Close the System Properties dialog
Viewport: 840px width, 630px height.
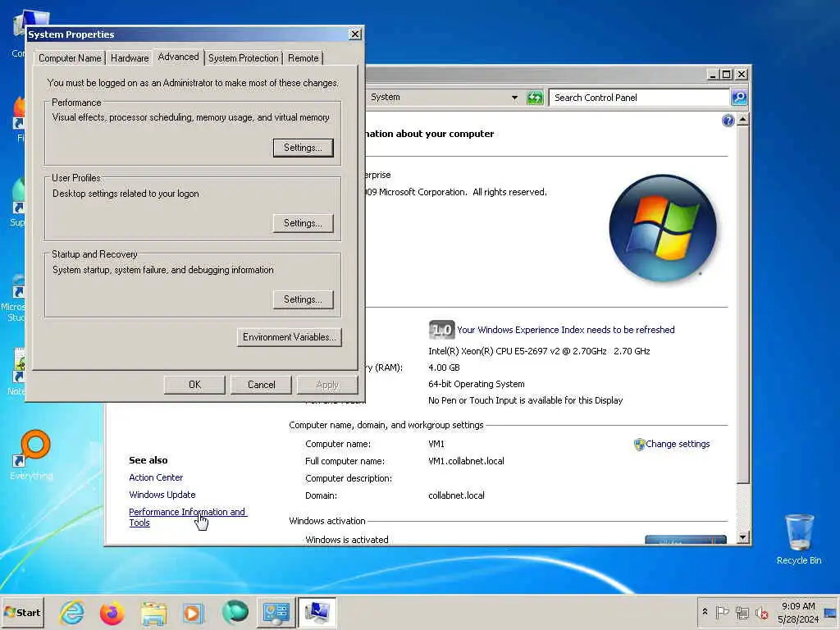coord(354,34)
